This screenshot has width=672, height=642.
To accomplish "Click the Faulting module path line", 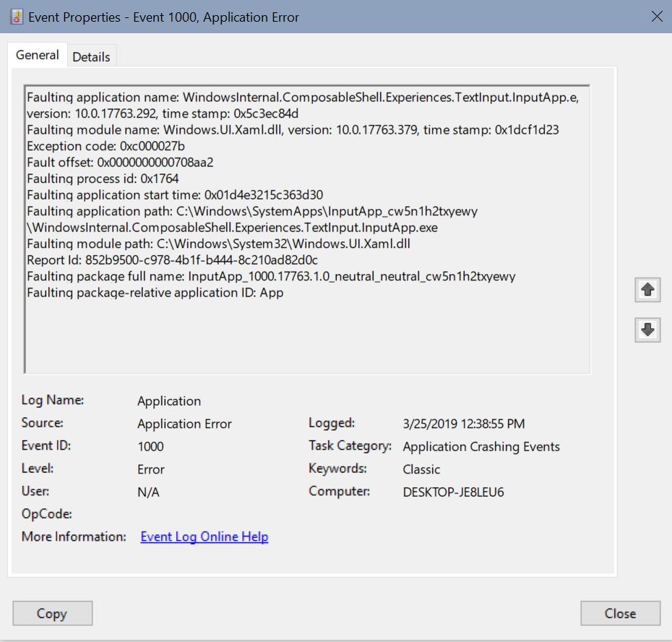I will [218, 244].
